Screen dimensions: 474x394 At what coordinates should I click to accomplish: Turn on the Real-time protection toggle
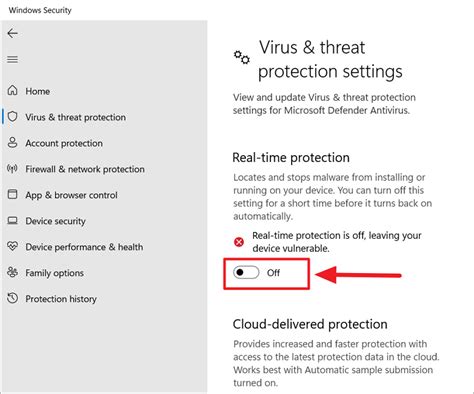[x=246, y=273]
